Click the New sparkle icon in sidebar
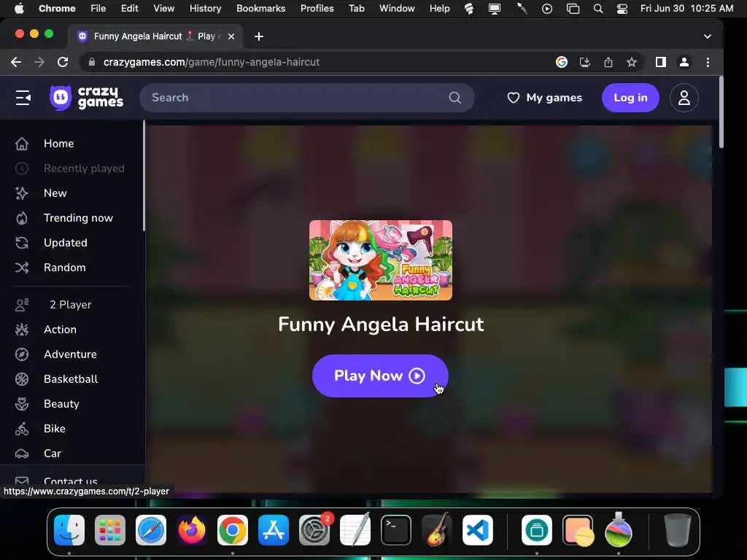747x560 pixels. (22, 193)
